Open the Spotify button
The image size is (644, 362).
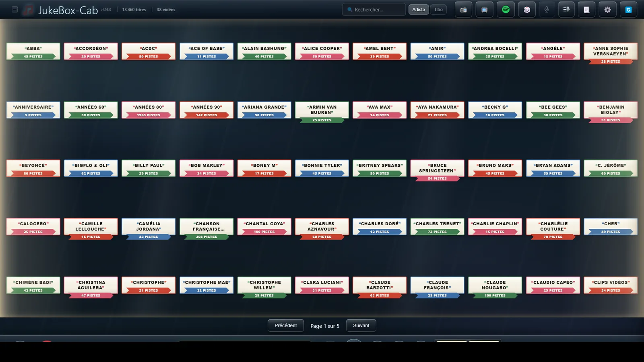pyautogui.click(x=506, y=10)
